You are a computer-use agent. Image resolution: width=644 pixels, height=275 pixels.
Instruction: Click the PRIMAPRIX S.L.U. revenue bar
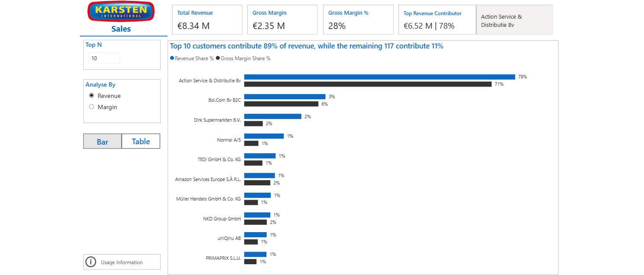(x=256, y=254)
